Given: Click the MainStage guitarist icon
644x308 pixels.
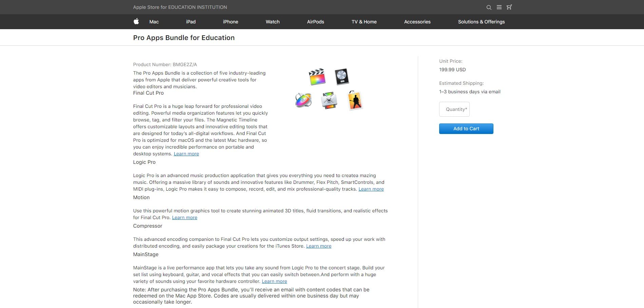Looking at the screenshot, I should (x=355, y=100).
